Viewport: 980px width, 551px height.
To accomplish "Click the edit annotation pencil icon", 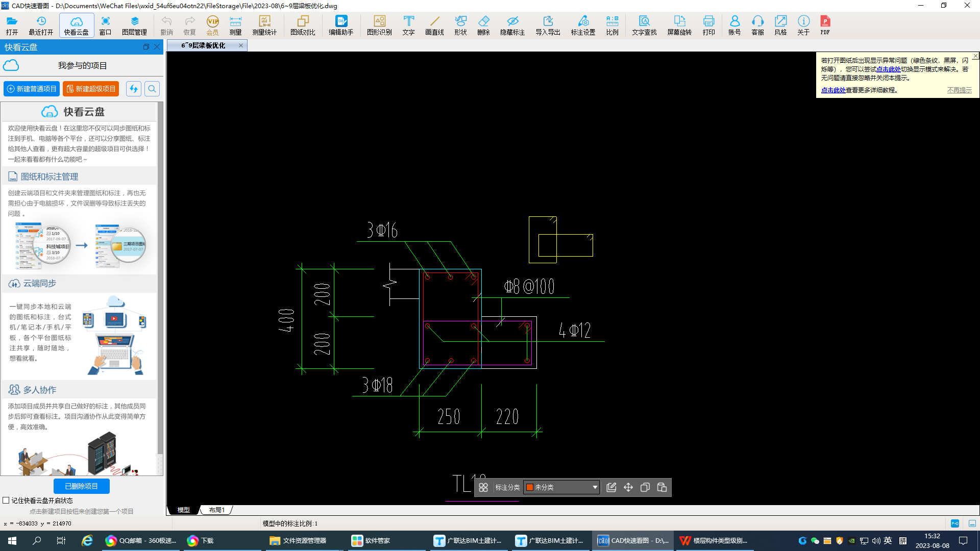I will pyautogui.click(x=611, y=487).
